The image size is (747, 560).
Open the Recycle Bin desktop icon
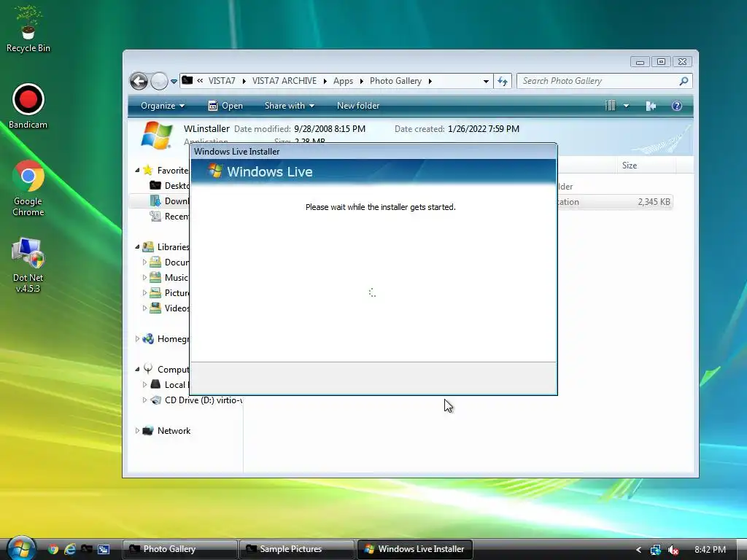click(x=28, y=29)
